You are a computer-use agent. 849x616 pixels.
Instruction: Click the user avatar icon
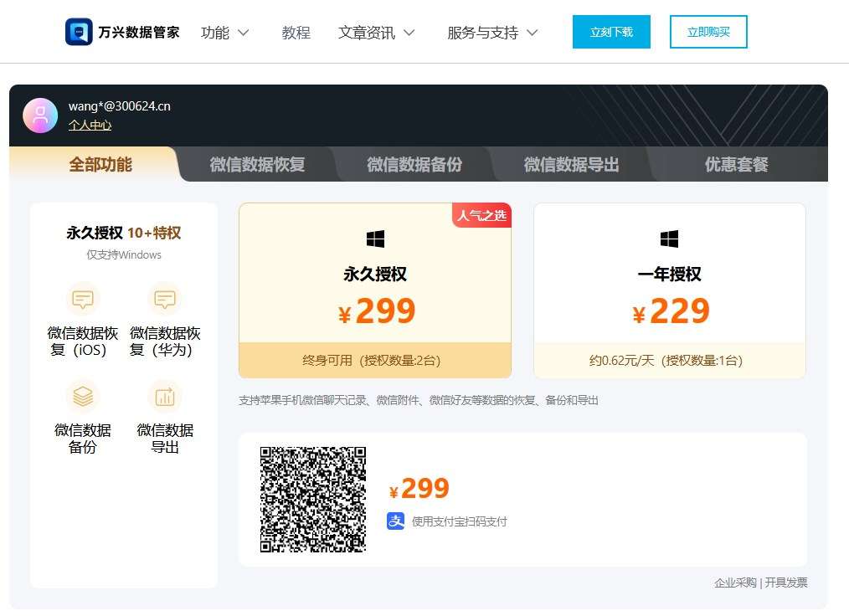40,116
